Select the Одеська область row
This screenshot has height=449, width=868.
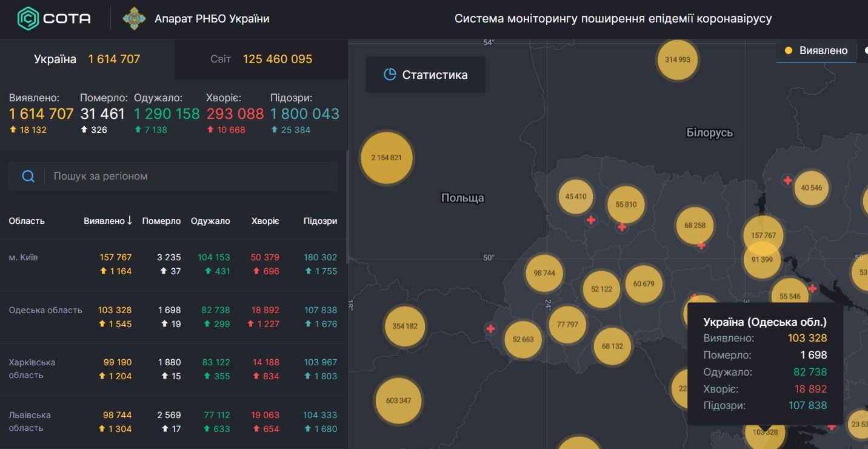tap(173, 317)
